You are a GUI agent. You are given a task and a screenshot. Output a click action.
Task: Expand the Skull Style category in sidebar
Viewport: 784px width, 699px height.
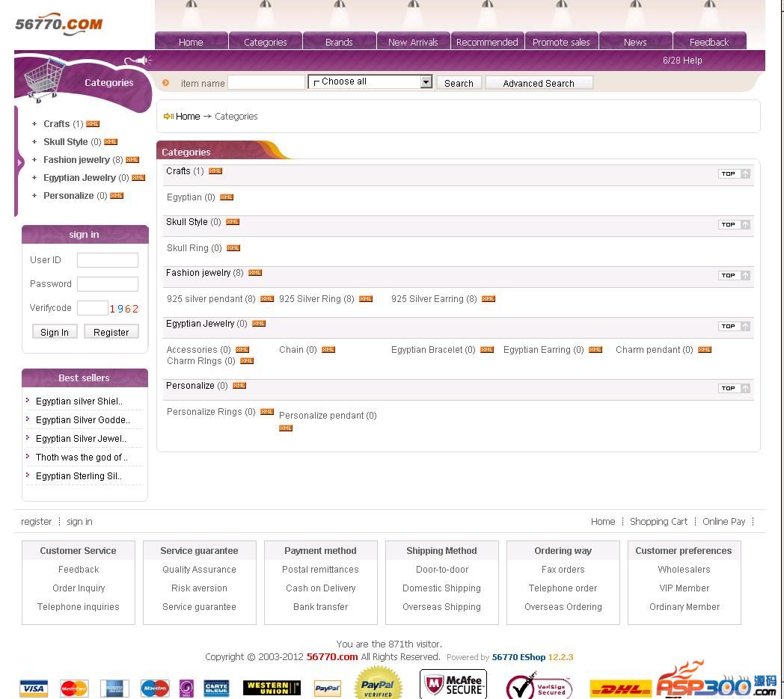pyautogui.click(x=34, y=142)
